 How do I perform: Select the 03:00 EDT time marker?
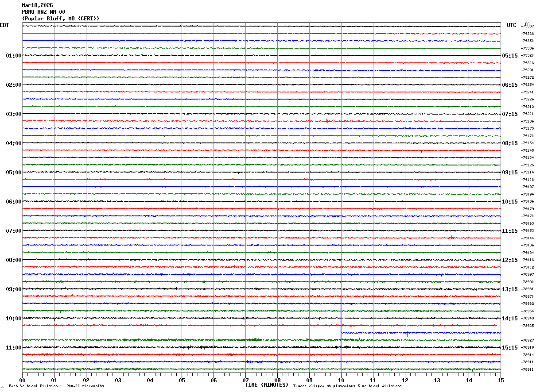click(13, 114)
